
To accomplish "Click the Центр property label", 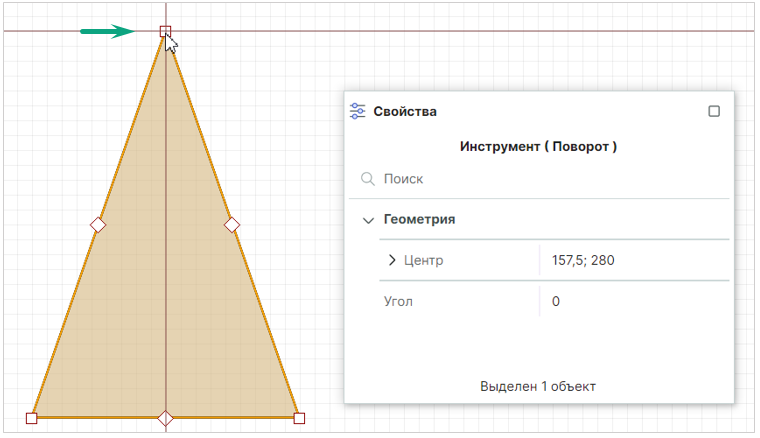I will (424, 260).
